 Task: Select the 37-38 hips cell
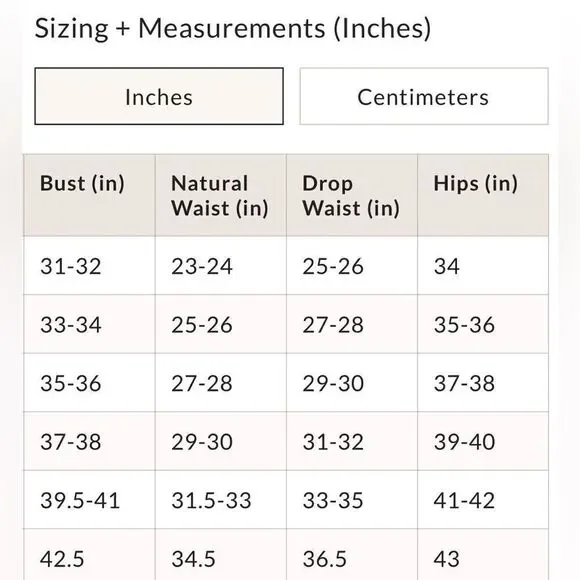click(x=483, y=382)
